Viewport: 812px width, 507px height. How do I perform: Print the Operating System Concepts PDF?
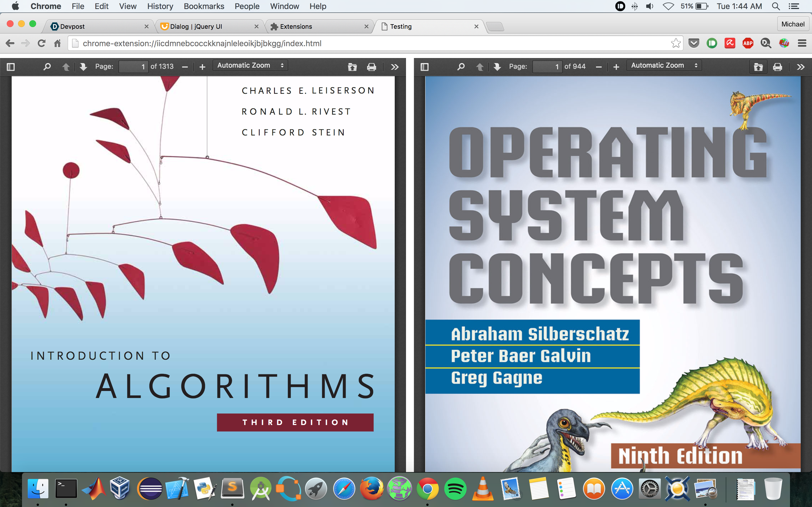click(x=777, y=67)
